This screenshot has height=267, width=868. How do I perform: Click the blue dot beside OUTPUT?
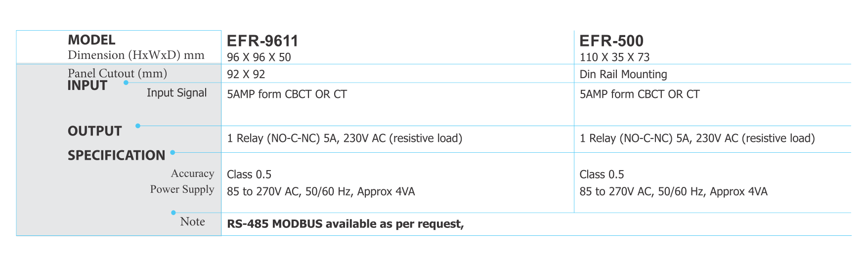[138, 126]
